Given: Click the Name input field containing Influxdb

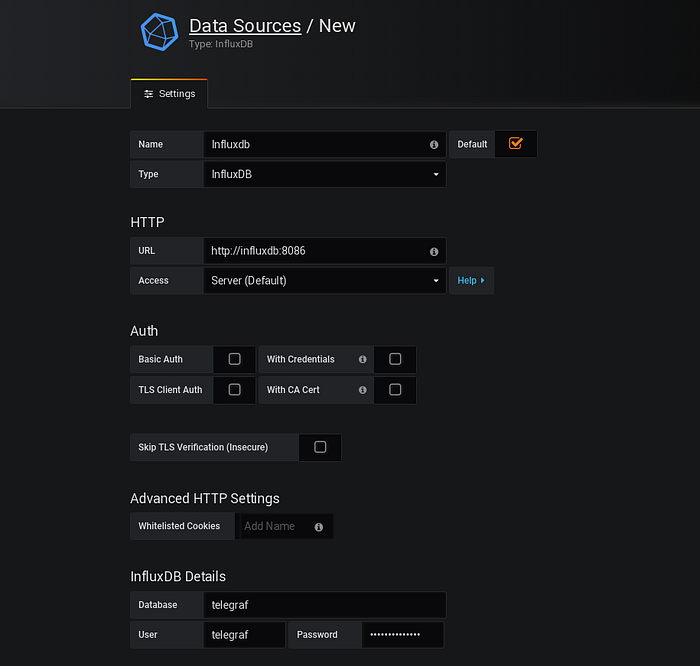Looking at the screenshot, I should [x=325, y=144].
